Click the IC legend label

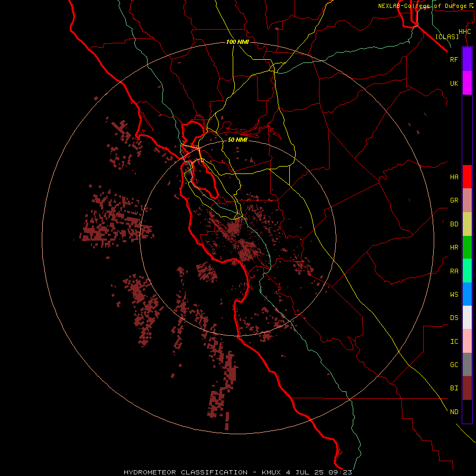(x=454, y=342)
